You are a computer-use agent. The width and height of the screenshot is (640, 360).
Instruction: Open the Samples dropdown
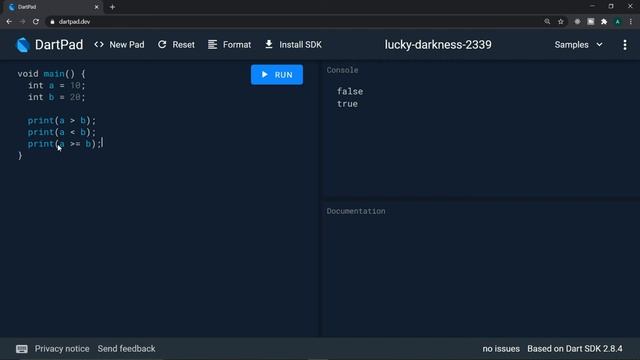click(578, 45)
